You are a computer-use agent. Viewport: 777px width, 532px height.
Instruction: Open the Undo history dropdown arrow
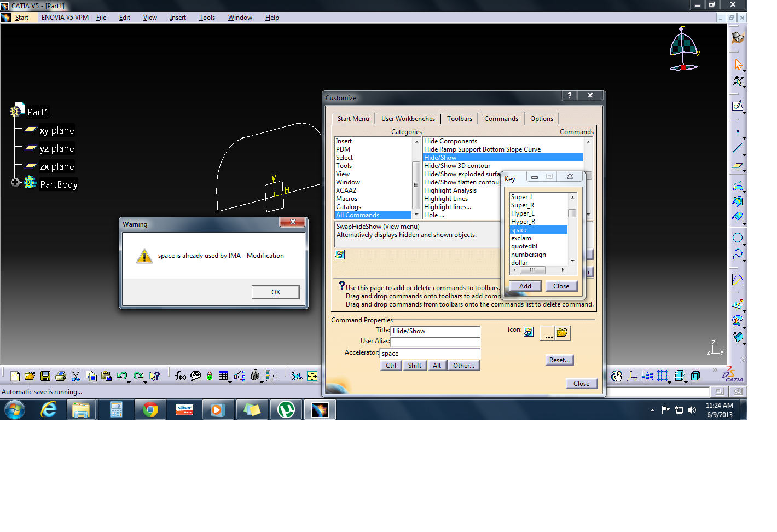pyautogui.click(x=129, y=382)
